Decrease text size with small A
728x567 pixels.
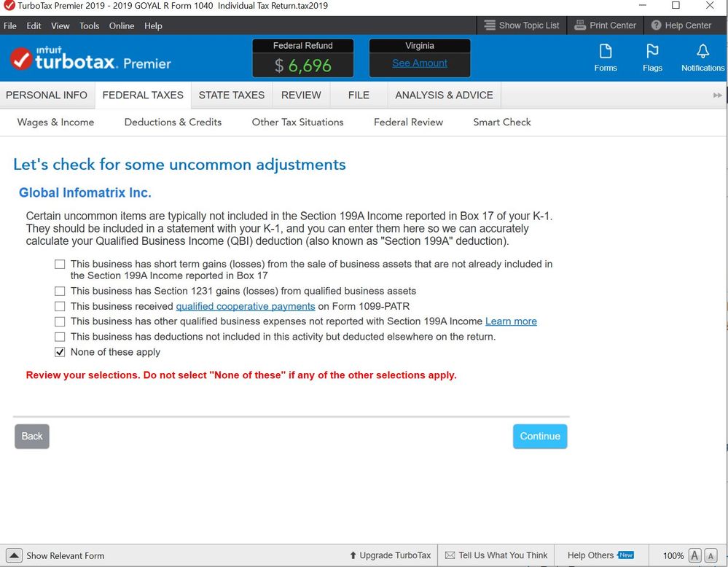(711, 555)
